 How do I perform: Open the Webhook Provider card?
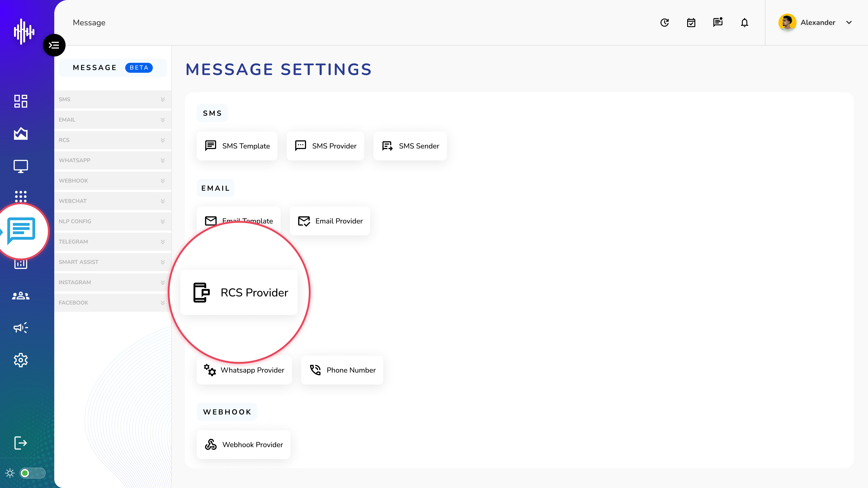click(244, 445)
